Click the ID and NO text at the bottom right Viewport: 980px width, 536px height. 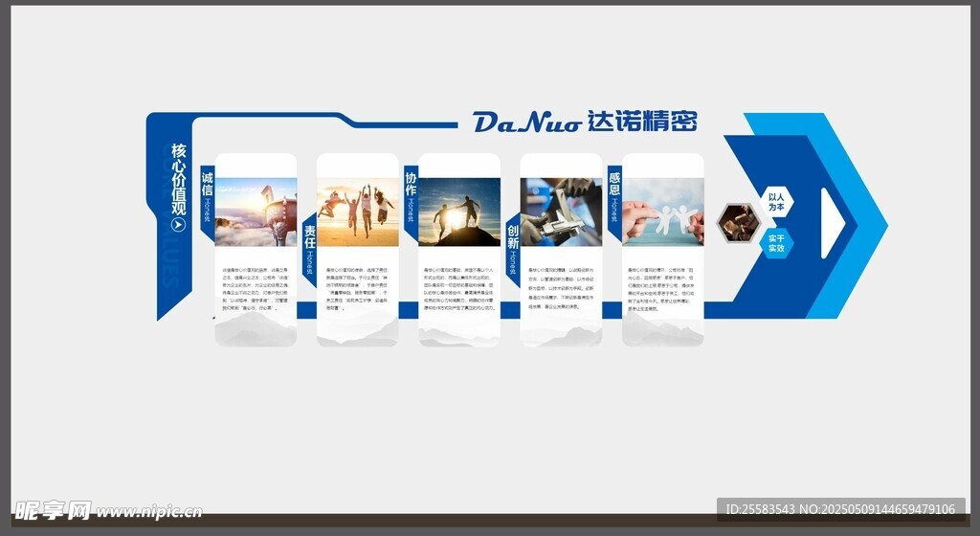click(x=840, y=508)
